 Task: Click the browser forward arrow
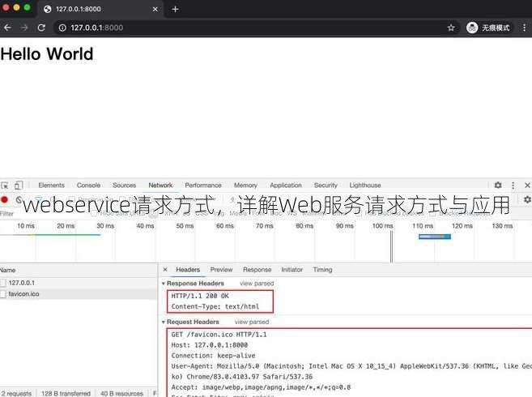coord(24,28)
